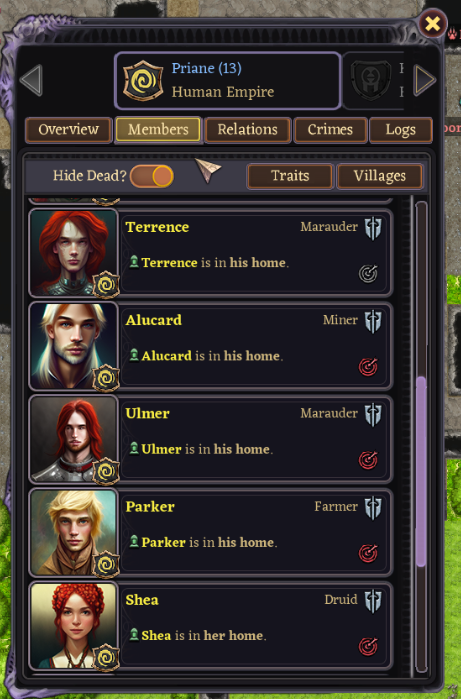Open the Traits filter
This screenshot has height=699, width=461.
290,176
